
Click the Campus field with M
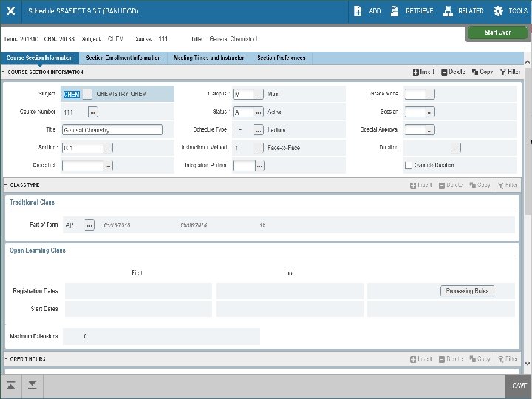(244, 95)
